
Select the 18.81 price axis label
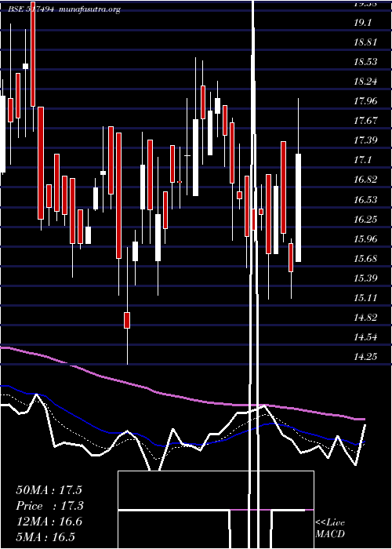pyautogui.click(x=365, y=42)
